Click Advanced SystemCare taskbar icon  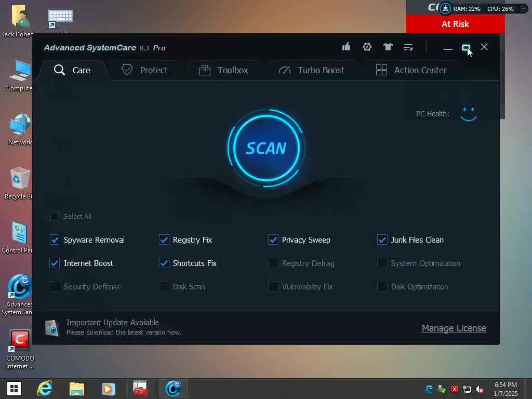pos(174,389)
